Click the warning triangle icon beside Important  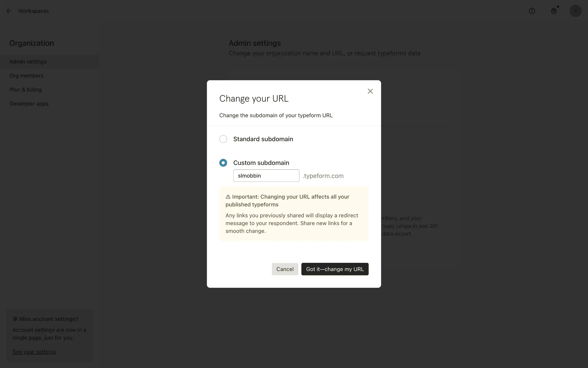228,197
